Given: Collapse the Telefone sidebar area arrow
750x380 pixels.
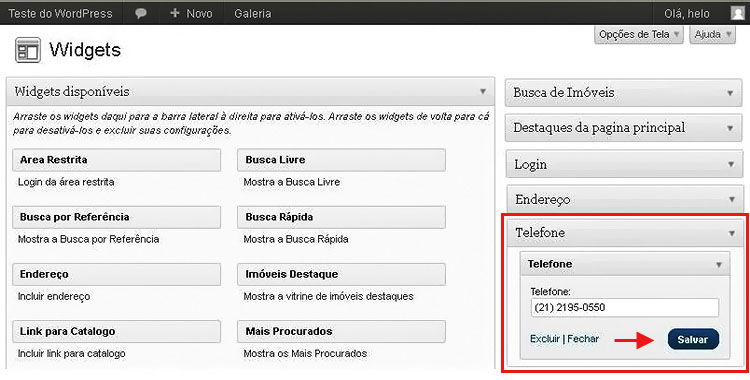Looking at the screenshot, I should [732, 233].
